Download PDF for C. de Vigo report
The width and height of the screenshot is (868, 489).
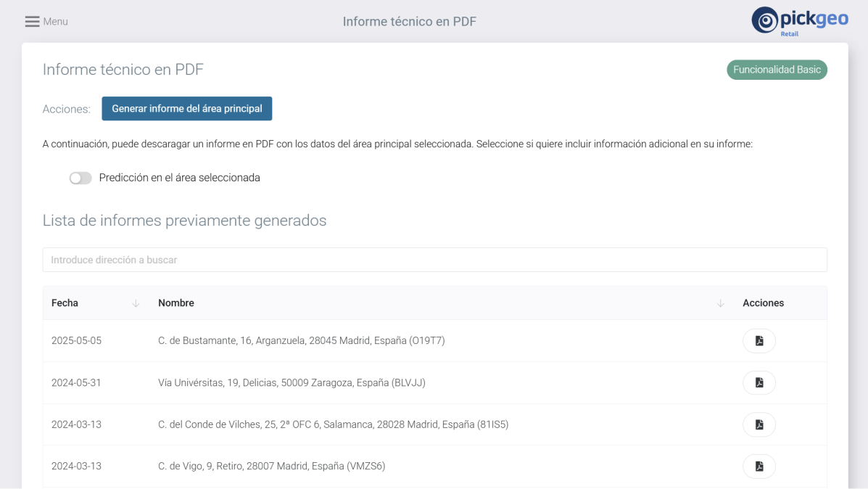pos(759,467)
